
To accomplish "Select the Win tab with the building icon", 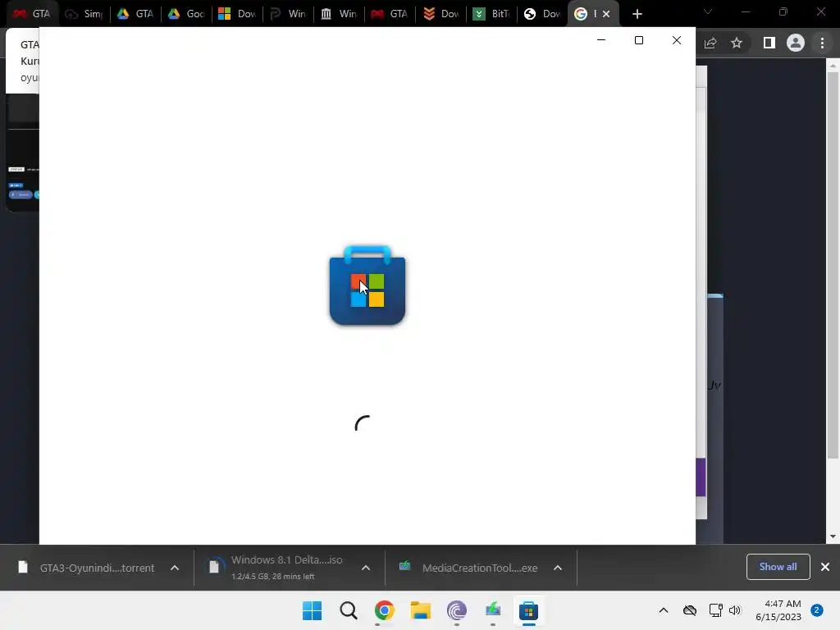I will 339,14.
